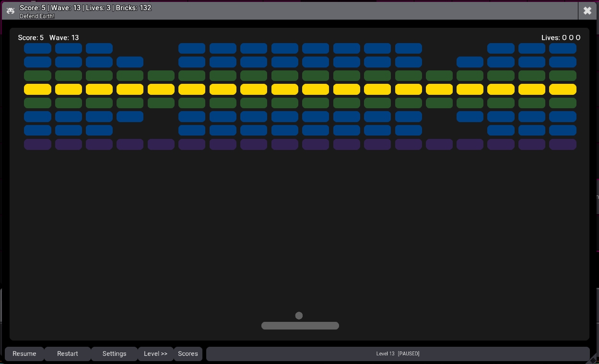Screen dimensions: 599x364
Task: Hit the top-left blue brick
Action: coord(37,48)
